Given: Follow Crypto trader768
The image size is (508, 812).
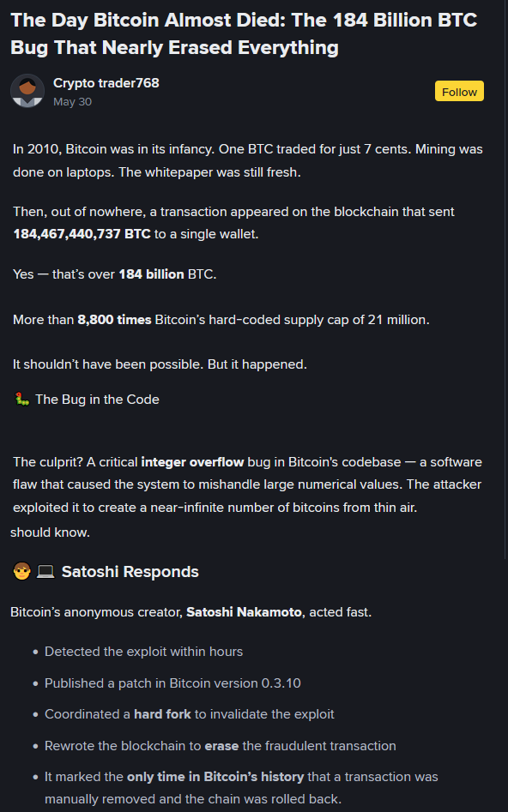Looking at the screenshot, I should [459, 91].
